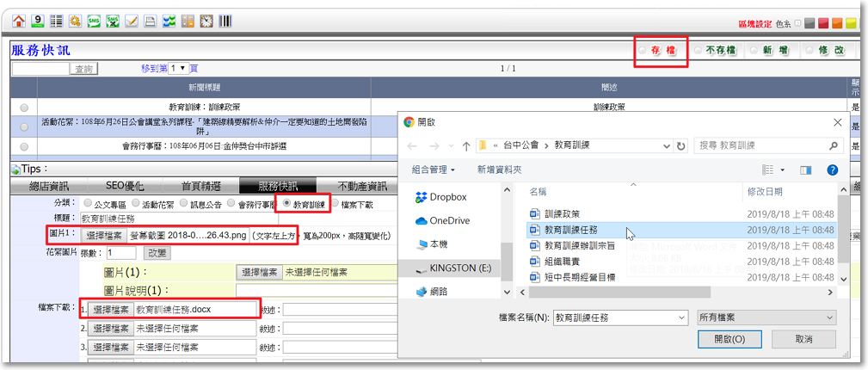Select the 教育訓練 category radio button
The height and width of the screenshot is (370, 868).
[x=288, y=204]
